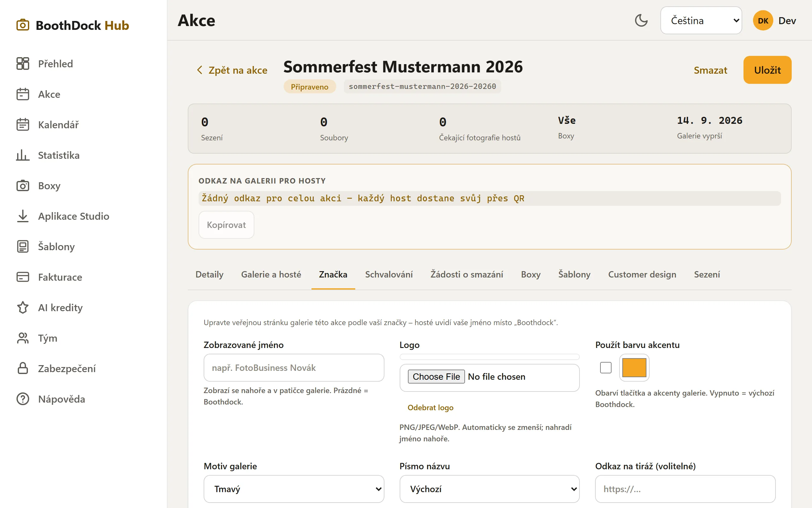Click the Připraveno status badge
Viewport: 812px width, 508px height.
309,87
